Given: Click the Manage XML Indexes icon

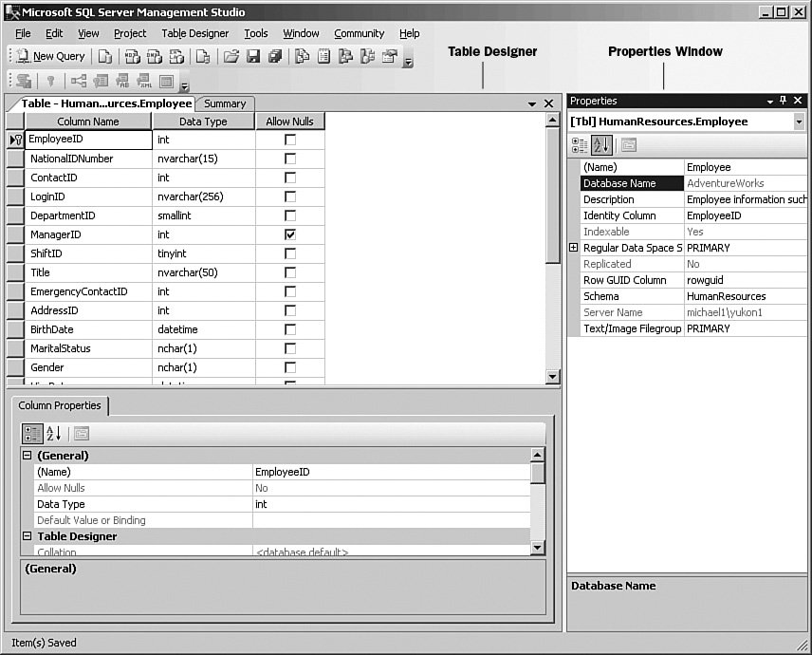Looking at the screenshot, I should (144, 81).
